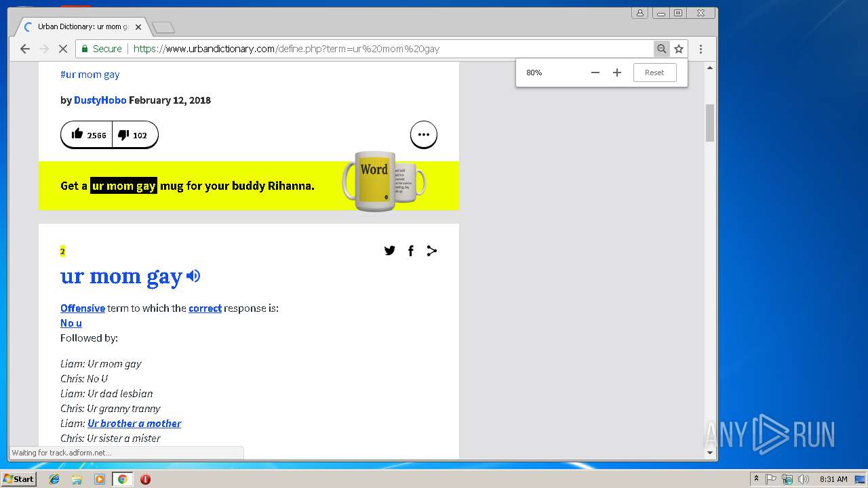Open Action Center flag icon
Image resolution: width=868 pixels, height=488 pixels.
pyautogui.click(x=771, y=479)
